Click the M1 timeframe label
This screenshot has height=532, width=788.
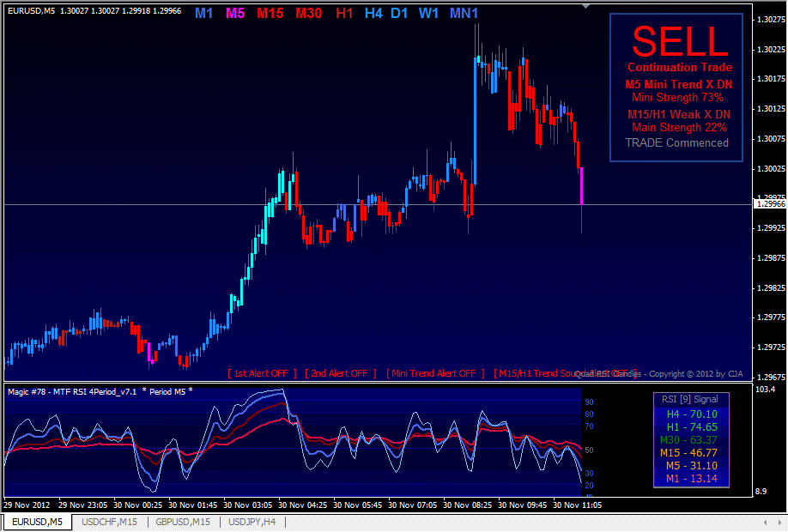[x=203, y=14]
